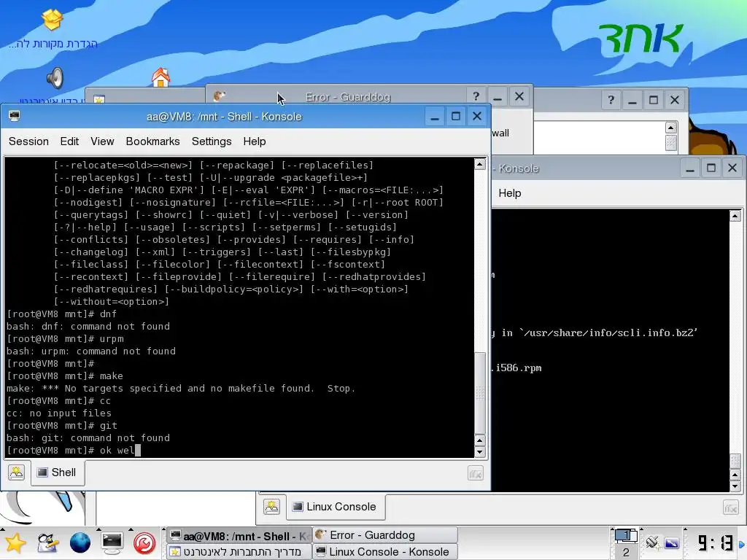
Task: Click the blue display tray icon
Action: [x=671, y=542]
